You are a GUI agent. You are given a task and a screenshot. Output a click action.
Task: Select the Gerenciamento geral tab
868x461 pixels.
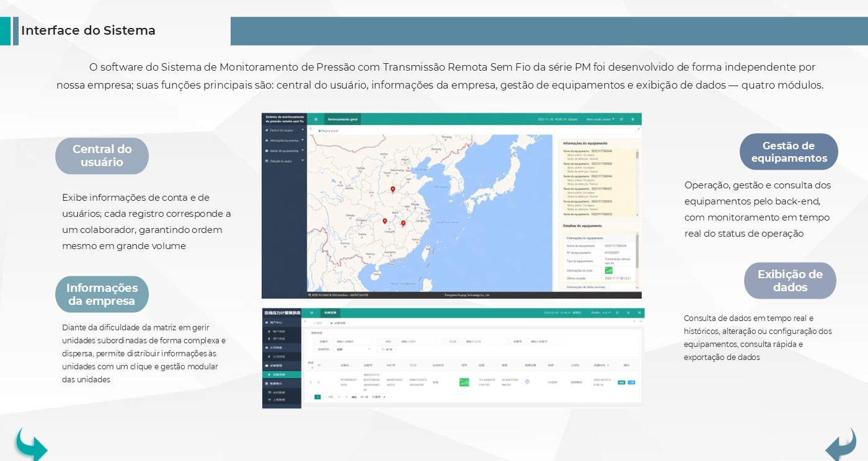[x=343, y=119]
